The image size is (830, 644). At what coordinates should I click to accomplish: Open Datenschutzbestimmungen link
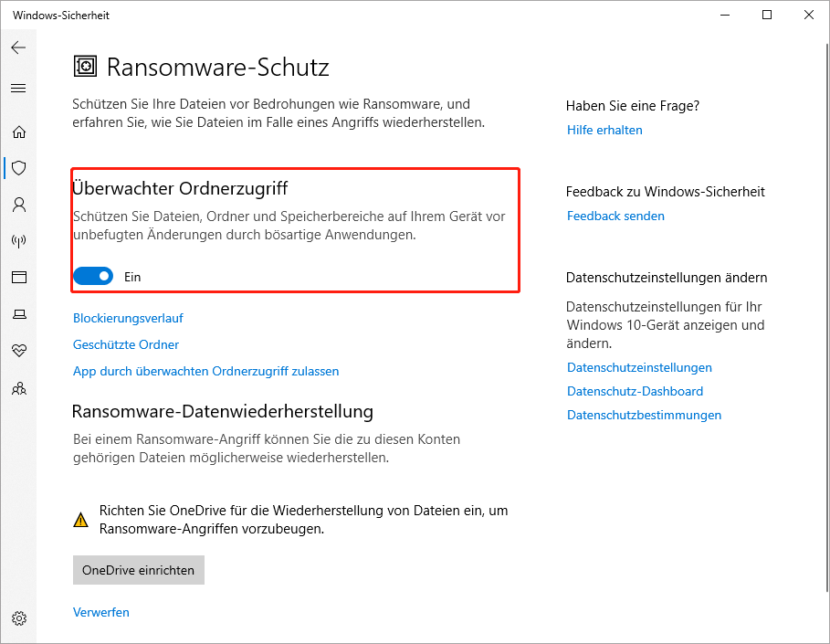[645, 416]
